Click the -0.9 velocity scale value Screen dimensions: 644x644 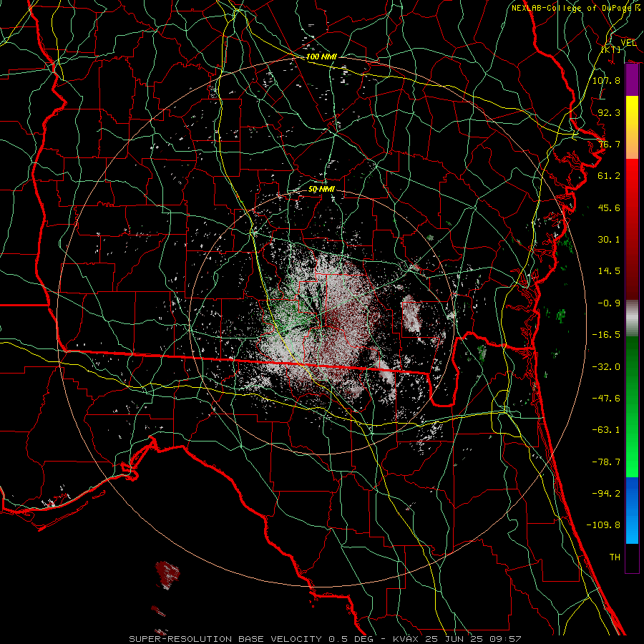click(609, 303)
